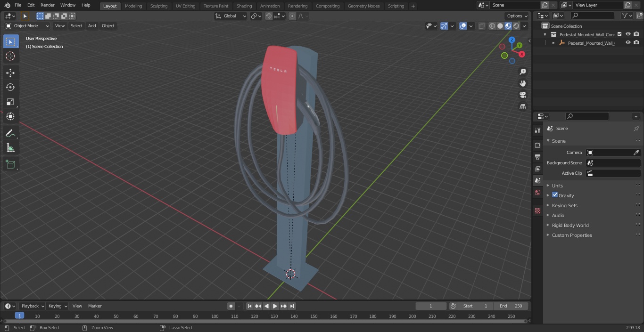Pin the Scene properties with the pin icon
644x332 pixels.
point(636,129)
